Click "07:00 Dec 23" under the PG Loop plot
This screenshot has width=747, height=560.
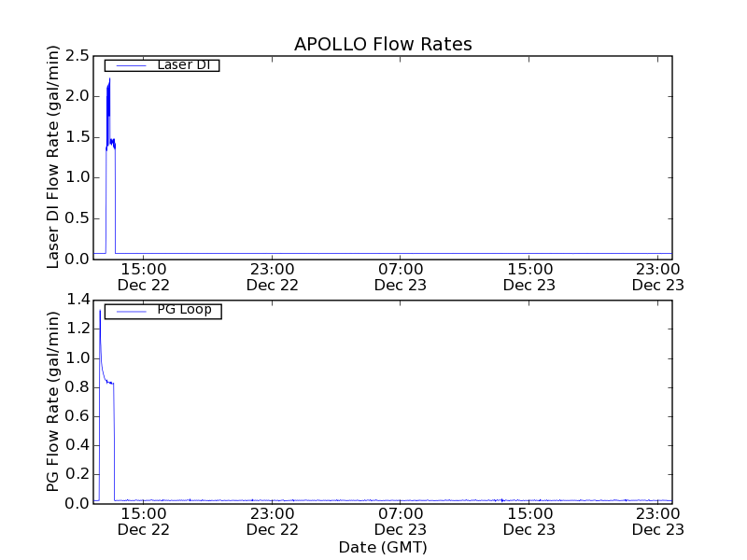(401, 522)
